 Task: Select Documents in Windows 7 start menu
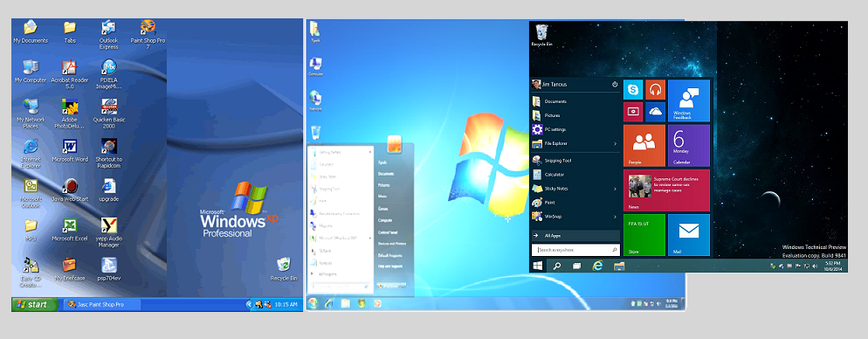coord(386,174)
